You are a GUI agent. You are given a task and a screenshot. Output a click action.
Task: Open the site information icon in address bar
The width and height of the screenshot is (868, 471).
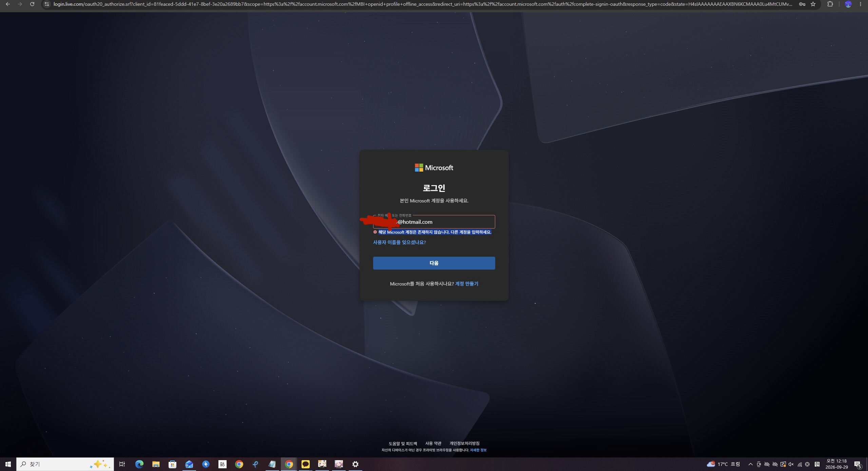point(47,4)
